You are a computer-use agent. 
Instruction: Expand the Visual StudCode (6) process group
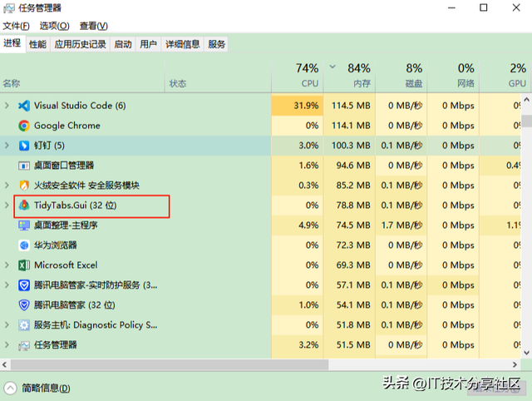pyautogui.click(x=7, y=106)
